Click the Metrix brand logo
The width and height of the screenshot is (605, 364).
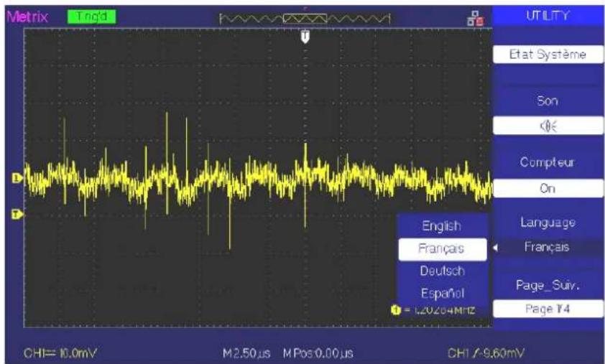(x=27, y=17)
